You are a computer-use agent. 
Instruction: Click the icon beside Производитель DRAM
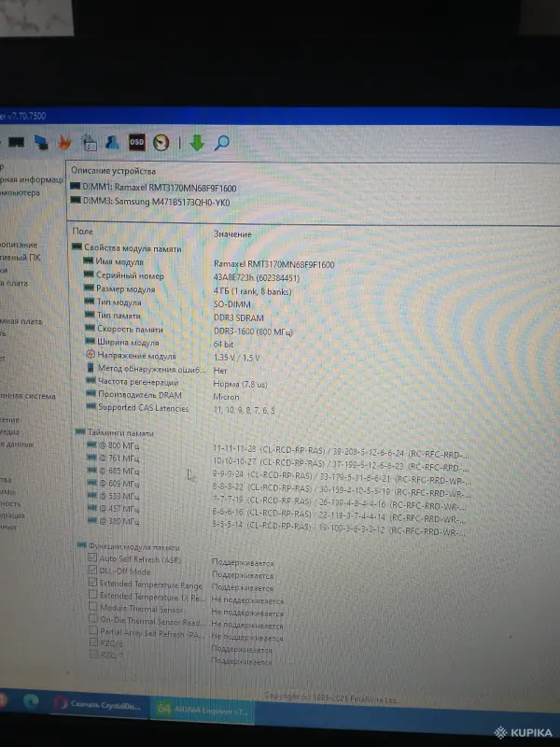click(91, 393)
